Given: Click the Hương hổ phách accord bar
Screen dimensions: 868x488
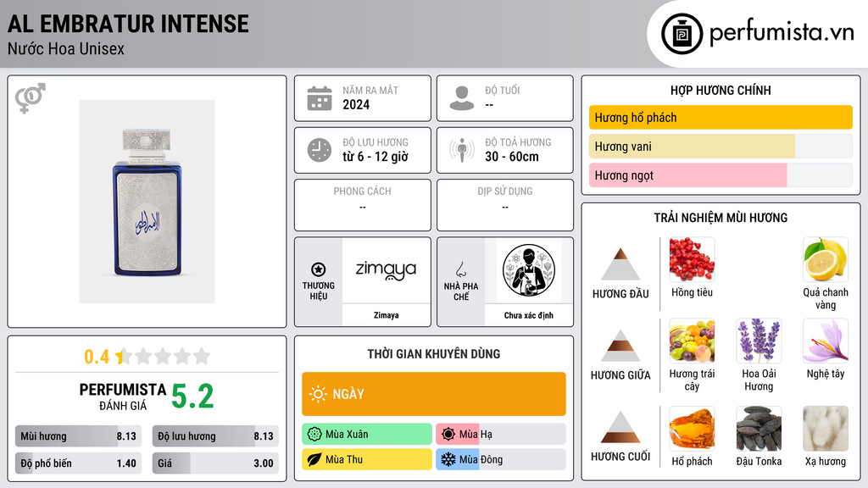Looking at the screenshot, I should (721, 117).
